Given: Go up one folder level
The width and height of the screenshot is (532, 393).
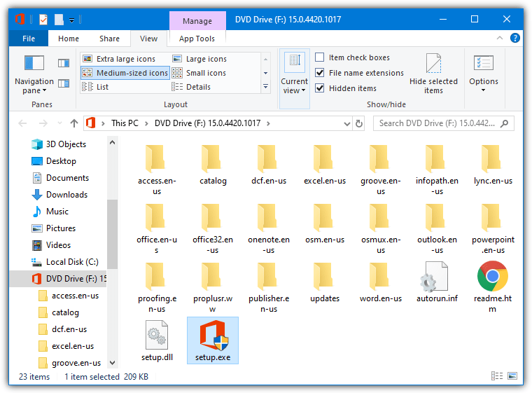Looking at the screenshot, I should pos(74,123).
